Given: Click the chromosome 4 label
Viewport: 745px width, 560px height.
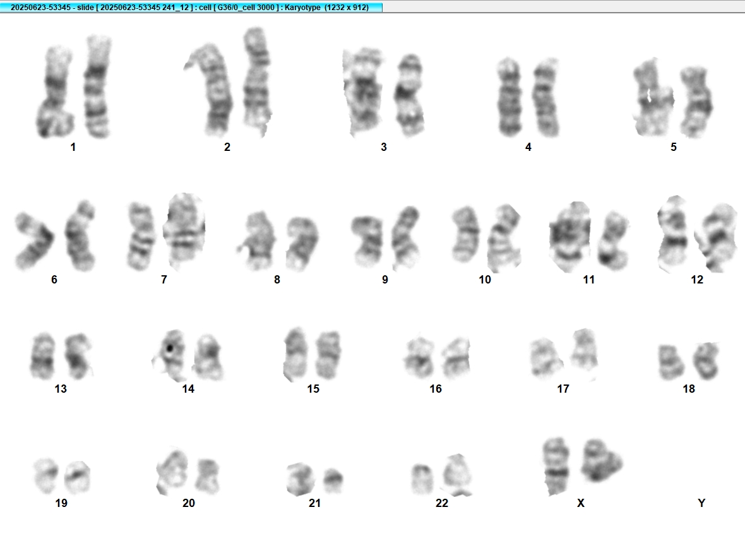Looking at the screenshot, I should pyautogui.click(x=528, y=147).
